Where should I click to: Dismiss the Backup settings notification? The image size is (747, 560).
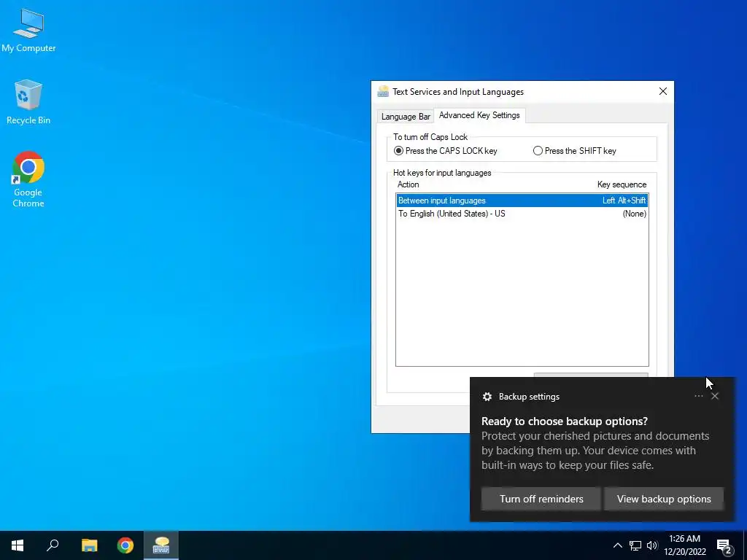(715, 396)
